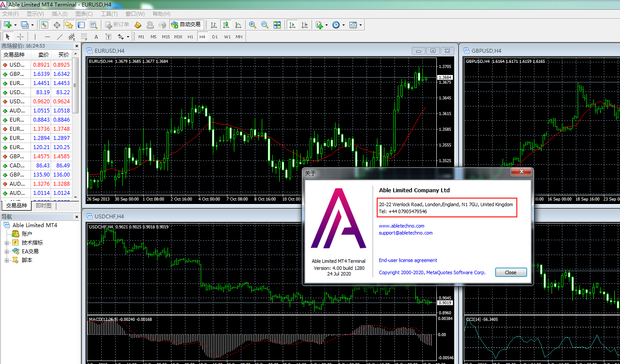
Task: Select the crosshair tool
Action: point(20,37)
